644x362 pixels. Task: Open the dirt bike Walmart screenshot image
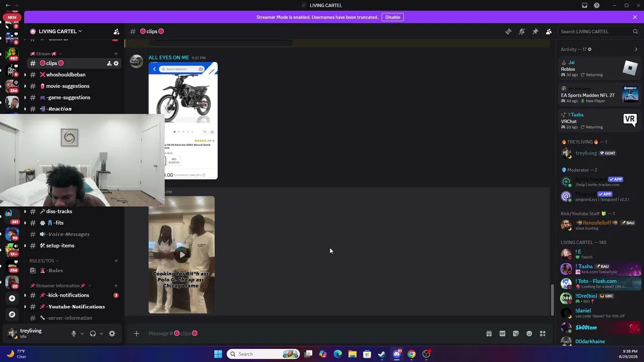183,121
